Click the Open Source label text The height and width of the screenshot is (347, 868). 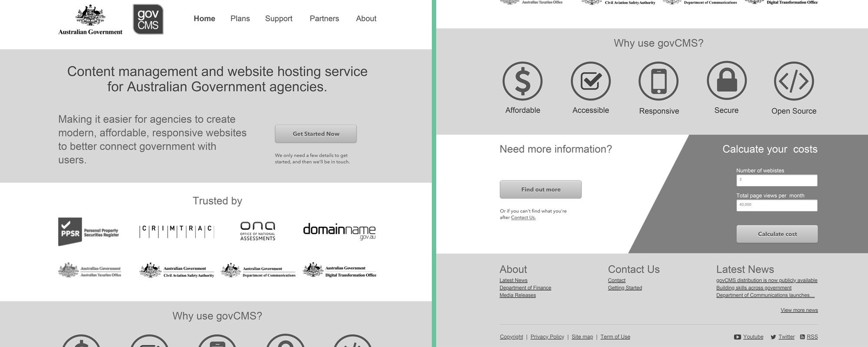pos(794,111)
